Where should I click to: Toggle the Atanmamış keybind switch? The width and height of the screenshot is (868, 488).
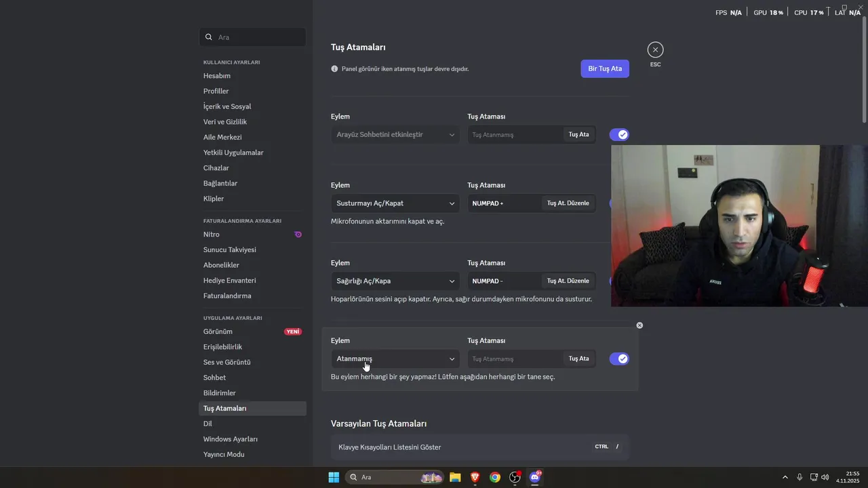619,359
